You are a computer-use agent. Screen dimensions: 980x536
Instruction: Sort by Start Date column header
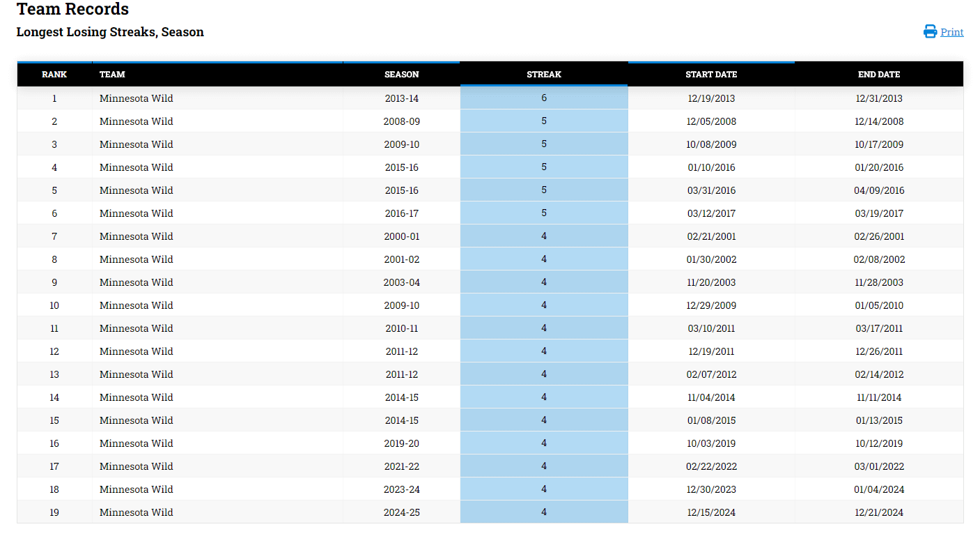click(710, 75)
